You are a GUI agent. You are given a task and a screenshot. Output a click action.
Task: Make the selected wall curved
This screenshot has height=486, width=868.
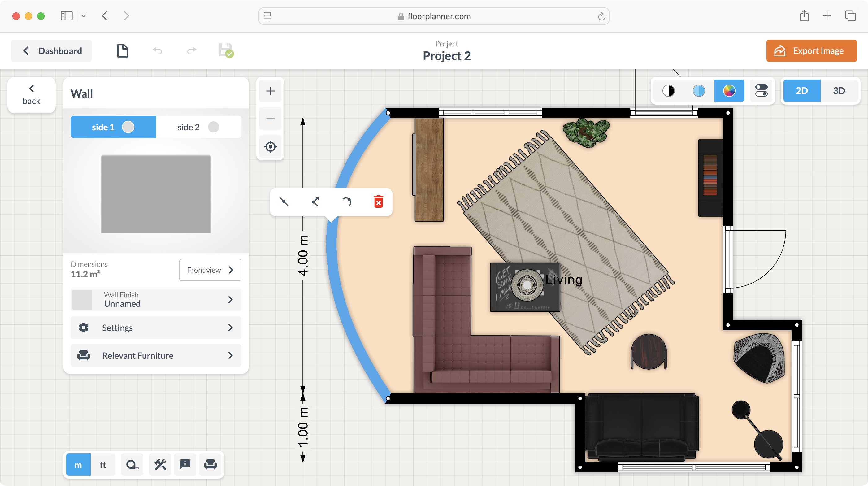pos(347,202)
